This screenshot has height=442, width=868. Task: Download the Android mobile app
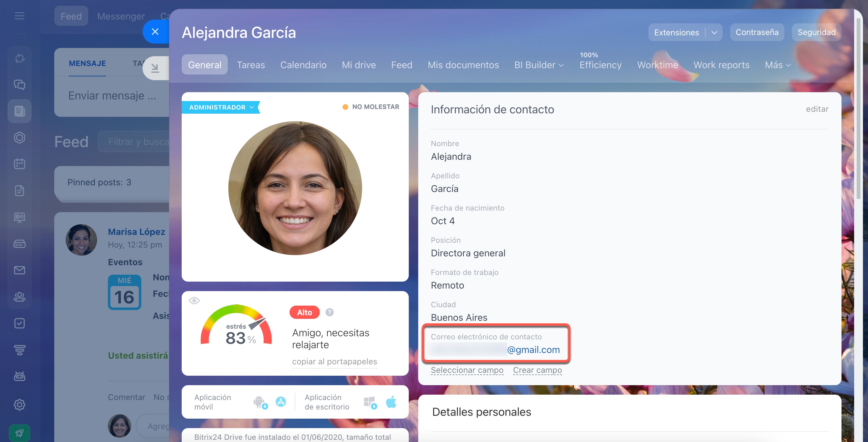tap(260, 402)
